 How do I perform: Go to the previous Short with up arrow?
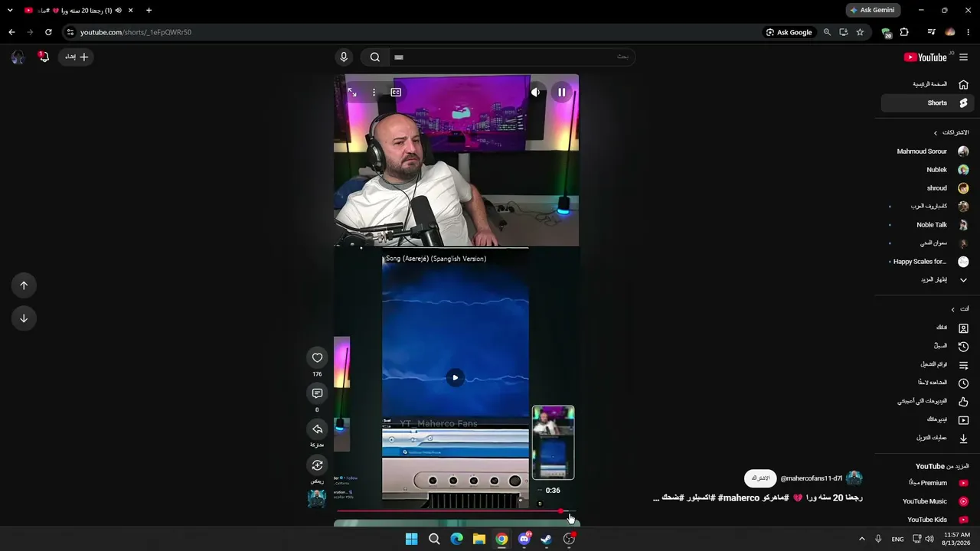[x=24, y=285]
